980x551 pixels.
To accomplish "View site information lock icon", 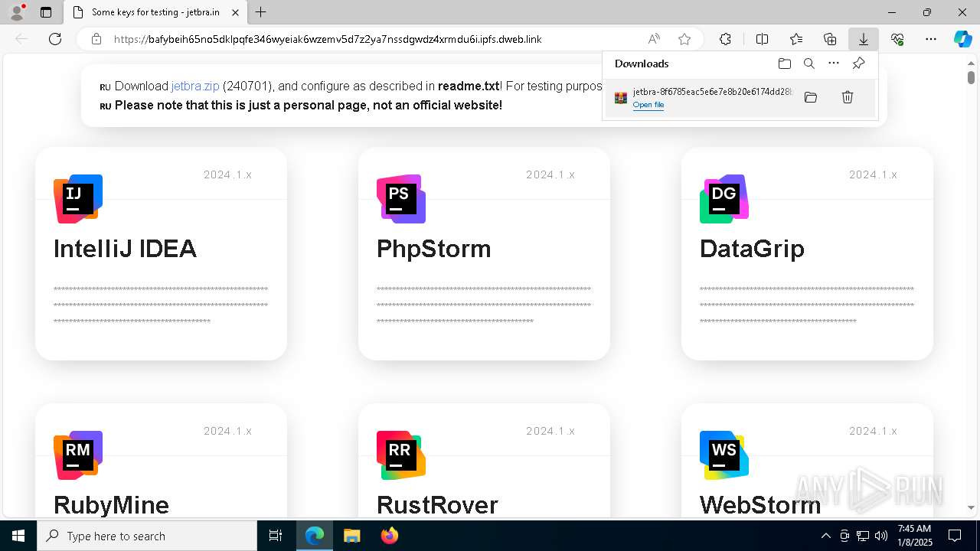I will pyautogui.click(x=96, y=39).
